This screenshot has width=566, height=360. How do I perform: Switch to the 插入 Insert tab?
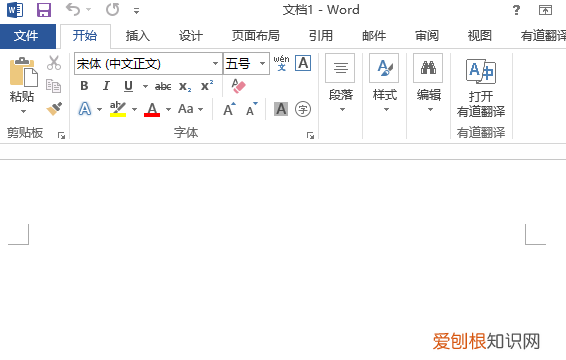coord(138,36)
